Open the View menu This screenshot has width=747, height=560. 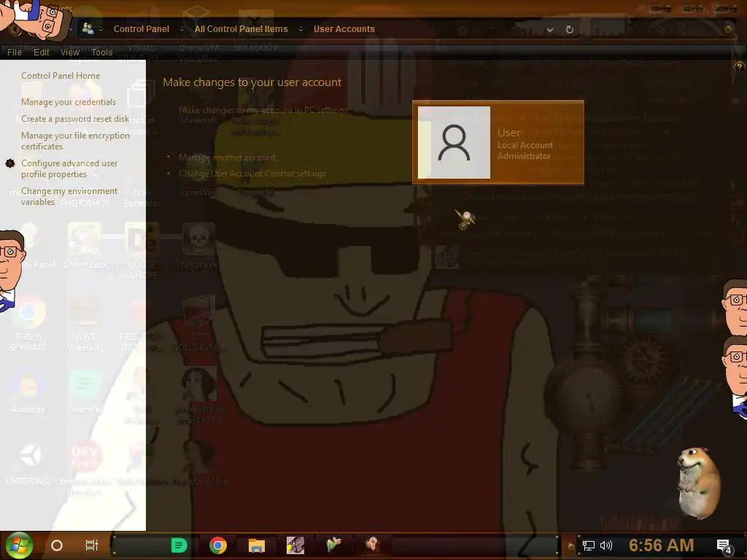click(x=69, y=52)
